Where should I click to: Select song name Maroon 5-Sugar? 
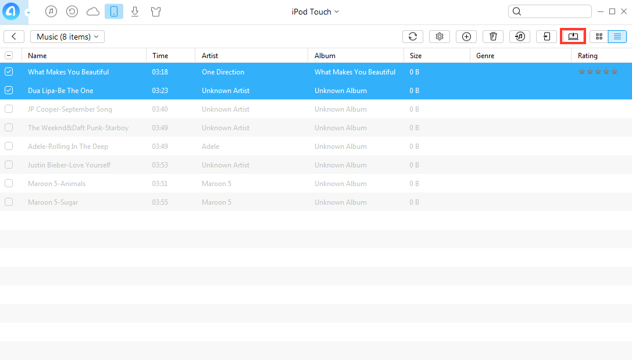tap(53, 202)
